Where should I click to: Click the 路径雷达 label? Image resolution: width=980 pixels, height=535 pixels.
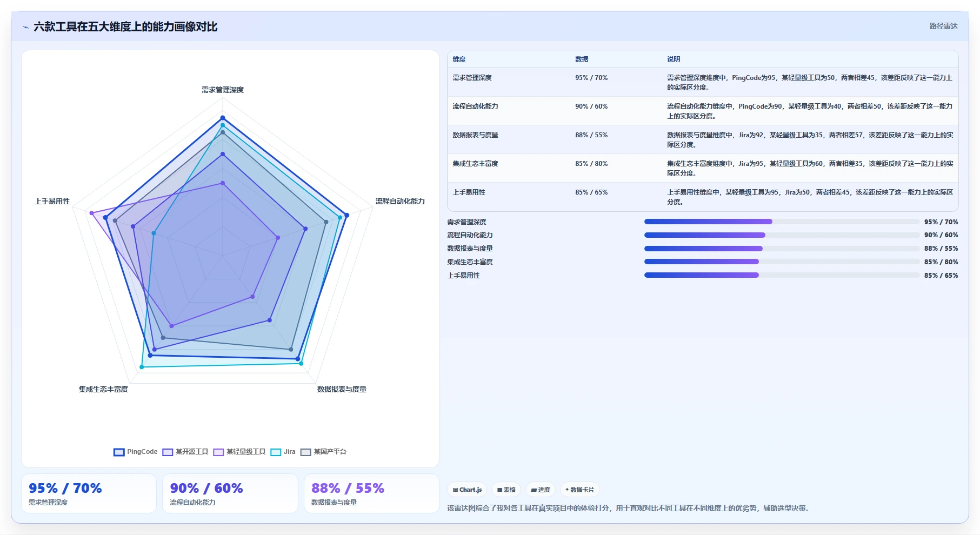943,26
